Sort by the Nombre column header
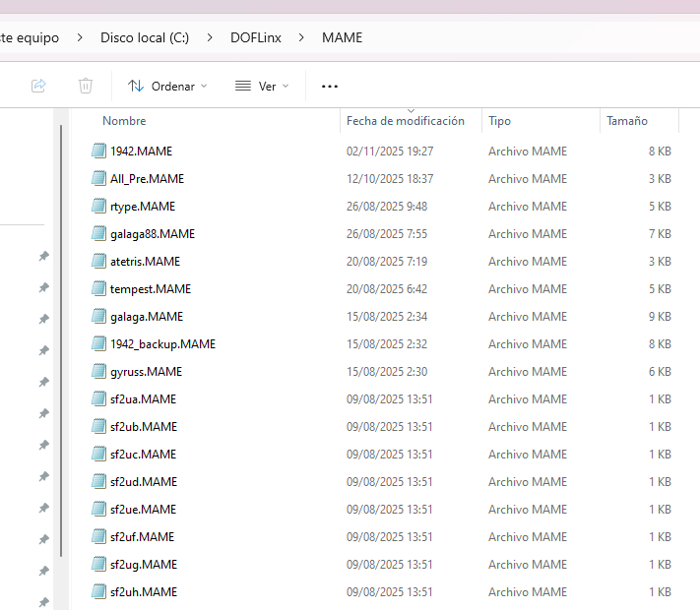 click(x=124, y=121)
